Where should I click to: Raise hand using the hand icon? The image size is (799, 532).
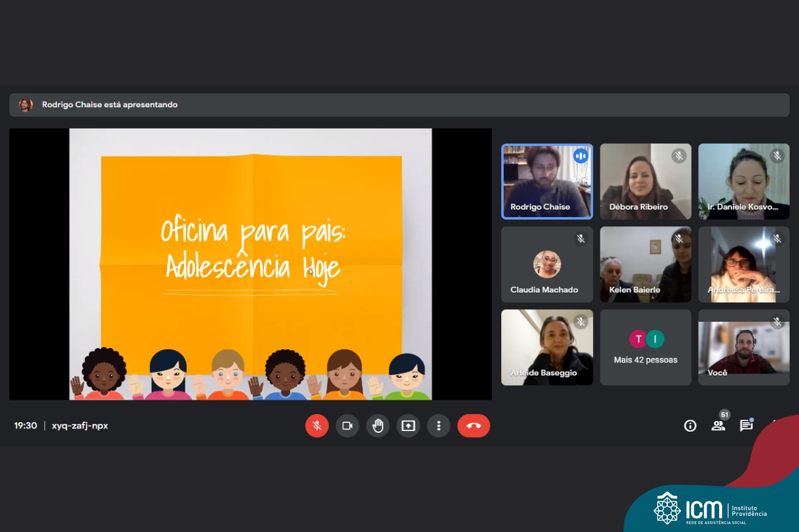pyautogui.click(x=378, y=425)
